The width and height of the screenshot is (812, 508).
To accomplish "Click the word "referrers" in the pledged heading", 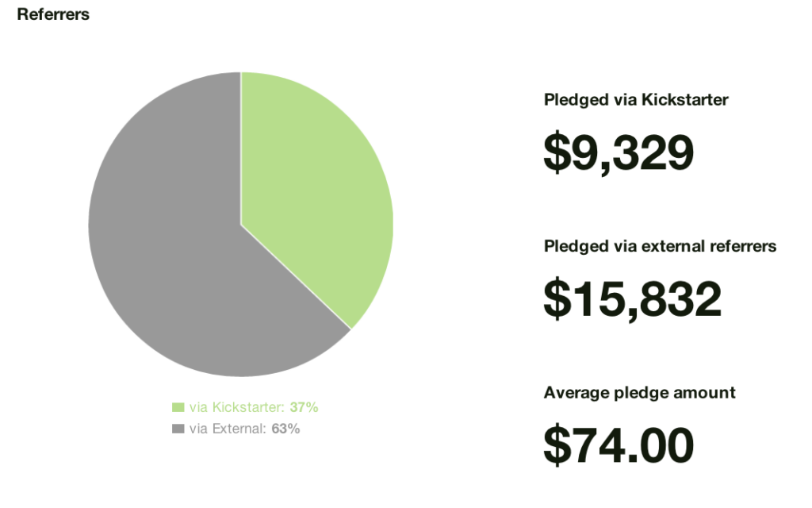I will (741, 246).
